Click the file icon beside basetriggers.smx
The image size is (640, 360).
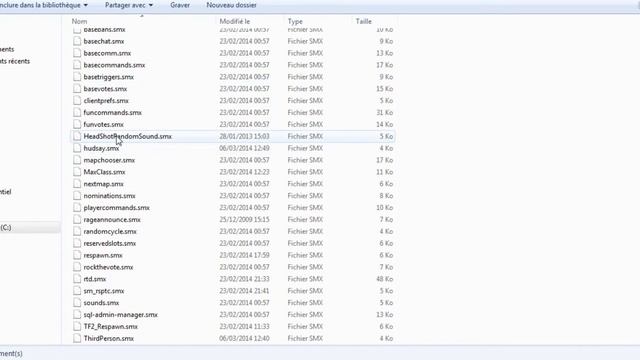coord(77,77)
